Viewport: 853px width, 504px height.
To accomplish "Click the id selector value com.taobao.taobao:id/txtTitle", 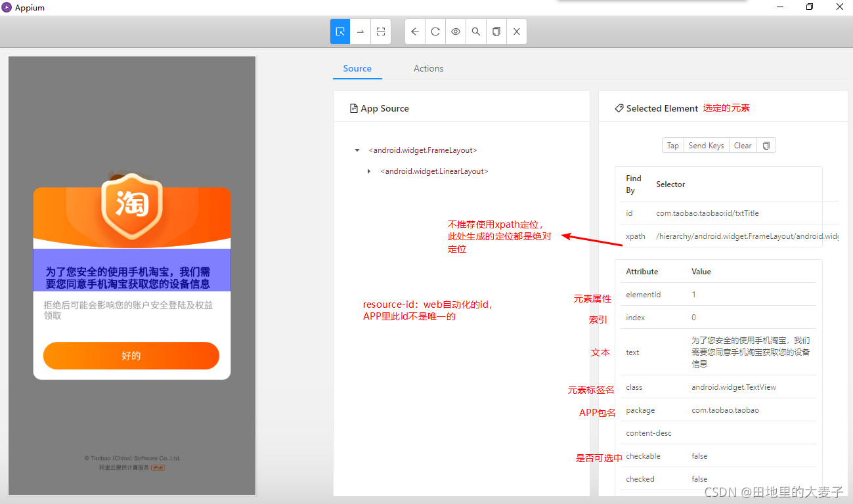I will [707, 213].
